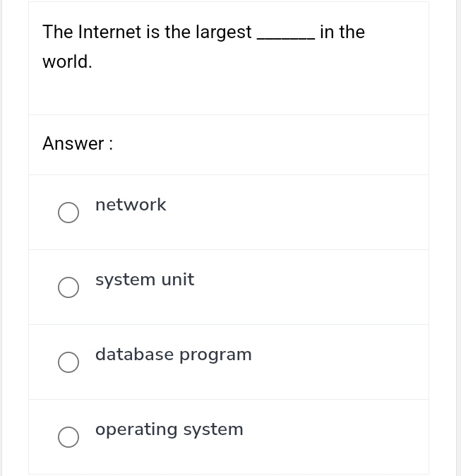
Task: Click the word "operating" in fourth option
Action: [136, 429]
